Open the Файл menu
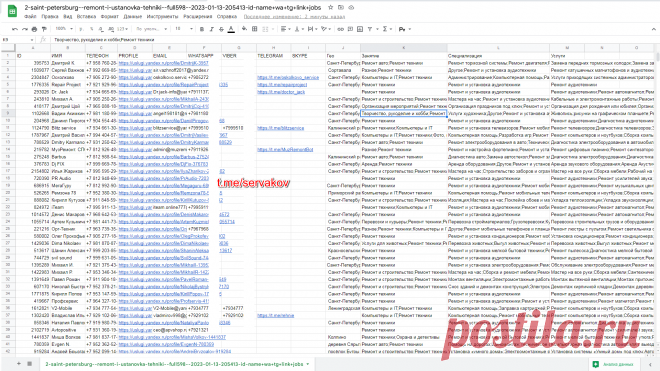660x371 pixels. point(30,16)
